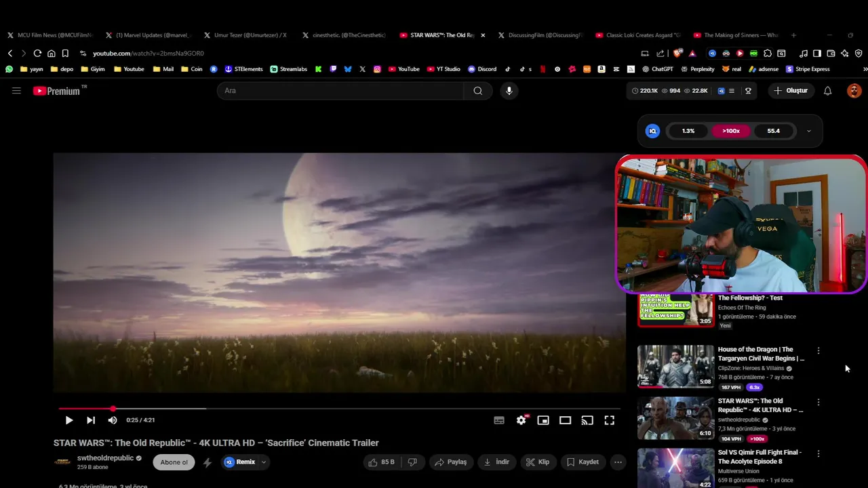This screenshot has height=488, width=868.
Task: Create a clip with the Klip button
Action: (x=538, y=462)
